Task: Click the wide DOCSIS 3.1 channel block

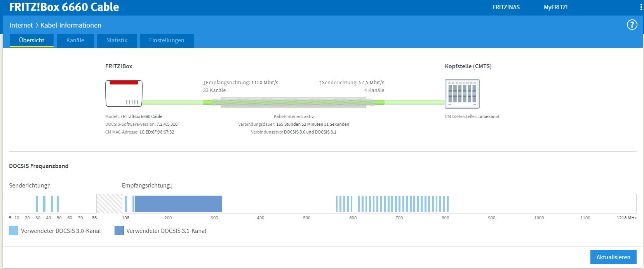Action: click(178, 204)
